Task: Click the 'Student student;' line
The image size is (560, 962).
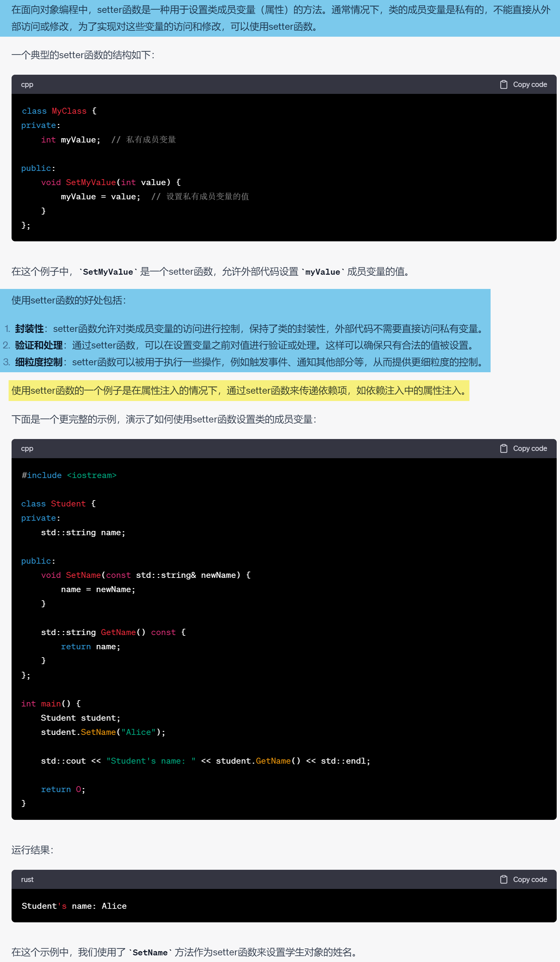Action: pos(81,718)
